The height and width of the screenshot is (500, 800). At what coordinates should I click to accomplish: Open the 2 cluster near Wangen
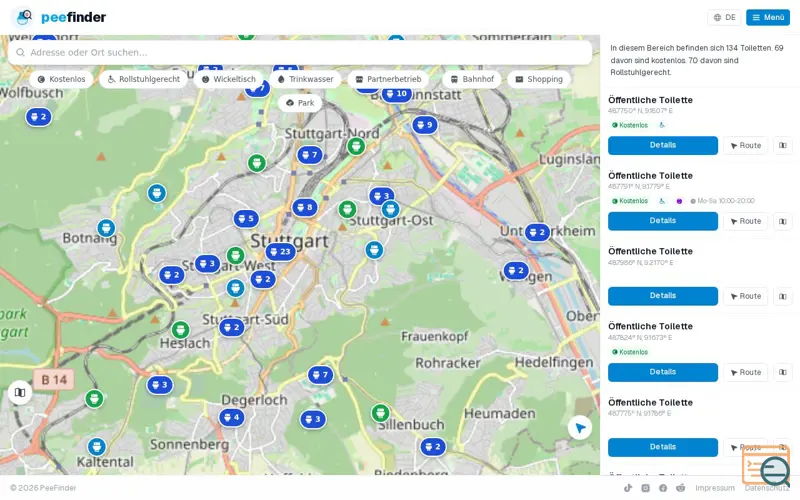[x=516, y=271]
